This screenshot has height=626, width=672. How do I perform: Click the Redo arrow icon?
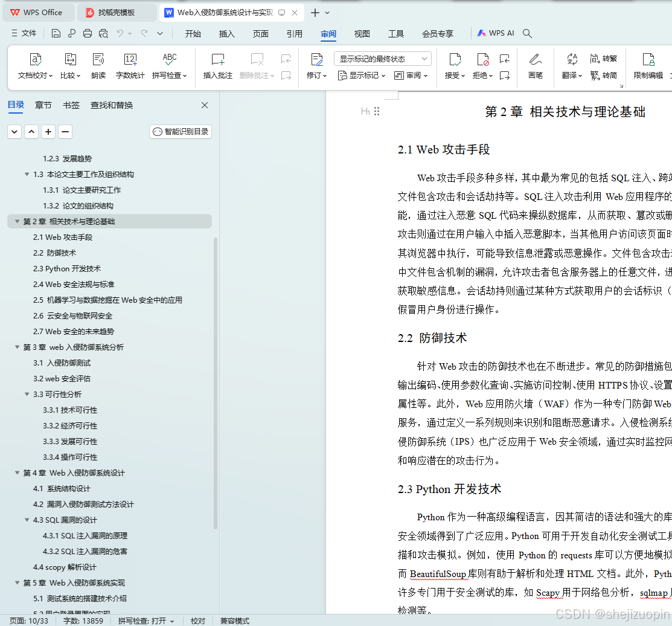144,33
